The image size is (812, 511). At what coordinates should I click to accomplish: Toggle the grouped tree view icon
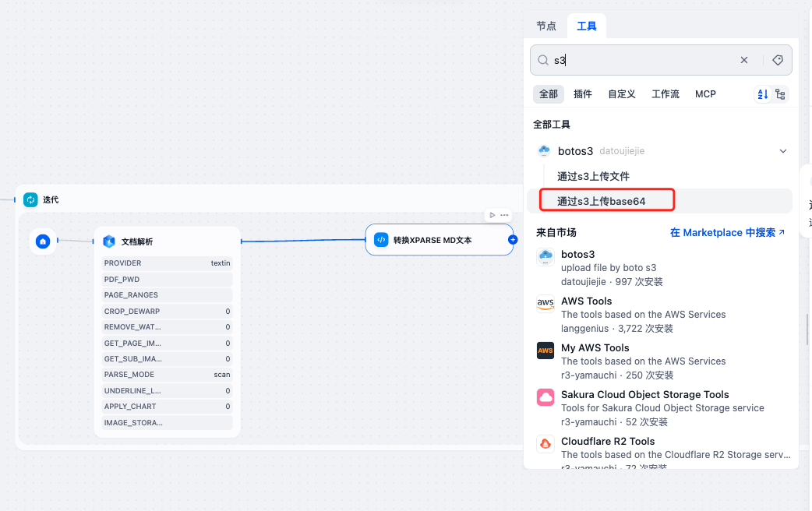[x=779, y=93]
